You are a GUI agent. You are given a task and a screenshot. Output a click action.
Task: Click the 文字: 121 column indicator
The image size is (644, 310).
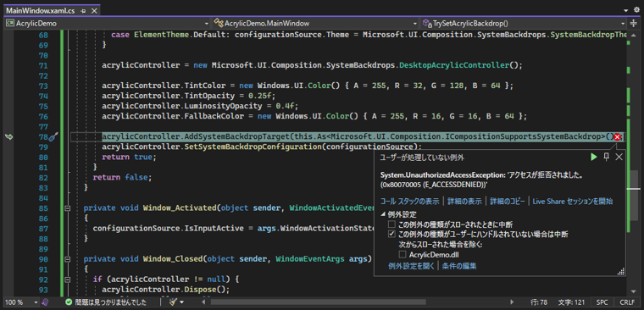click(571, 302)
